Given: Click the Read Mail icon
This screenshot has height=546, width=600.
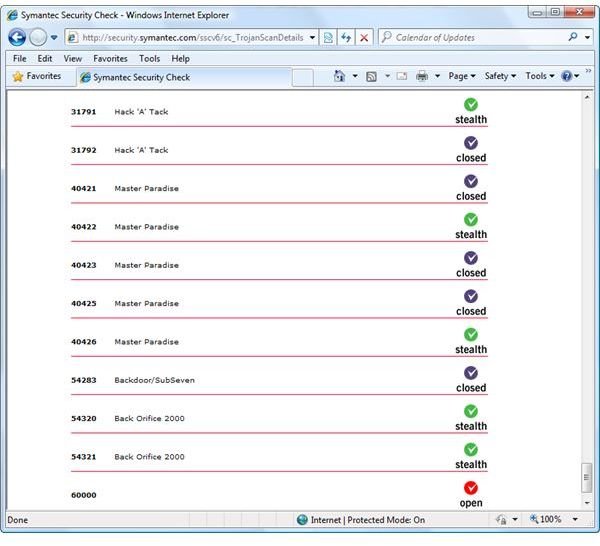Looking at the screenshot, I should point(402,76).
